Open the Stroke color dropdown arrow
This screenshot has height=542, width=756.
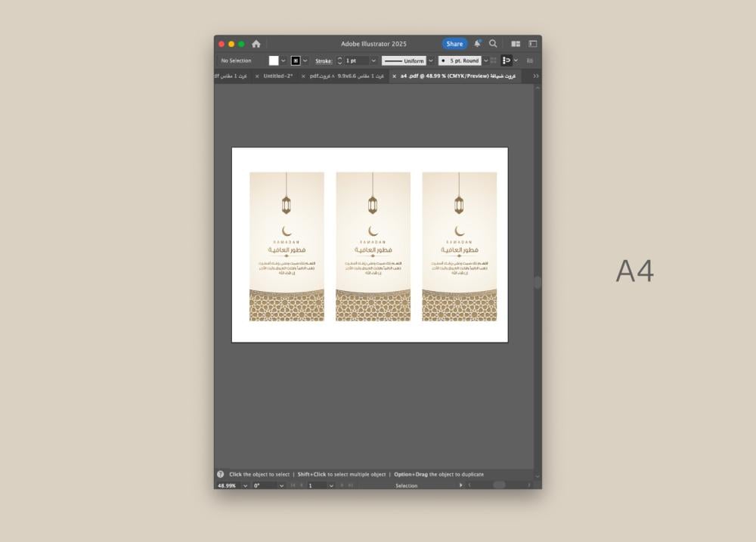[306, 60]
